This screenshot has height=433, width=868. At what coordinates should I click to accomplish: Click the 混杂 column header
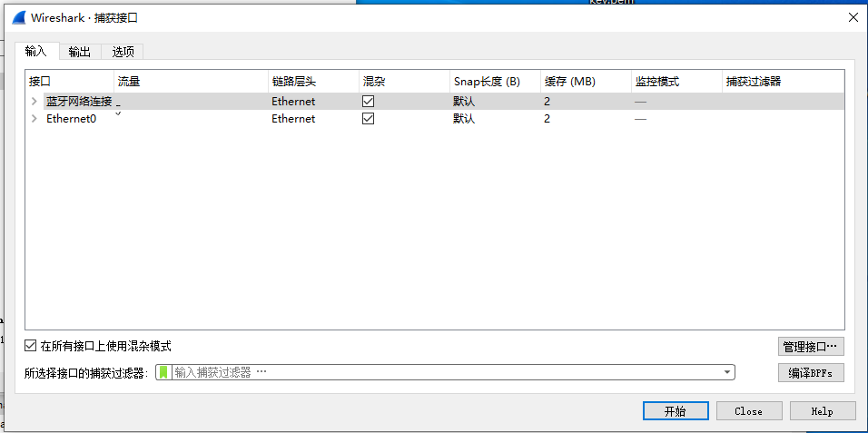tap(404, 82)
